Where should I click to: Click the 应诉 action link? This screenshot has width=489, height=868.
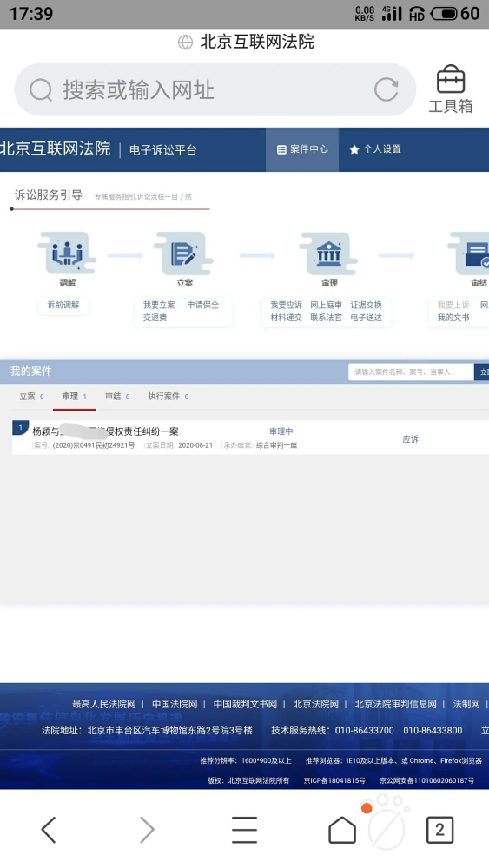coord(410,439)
